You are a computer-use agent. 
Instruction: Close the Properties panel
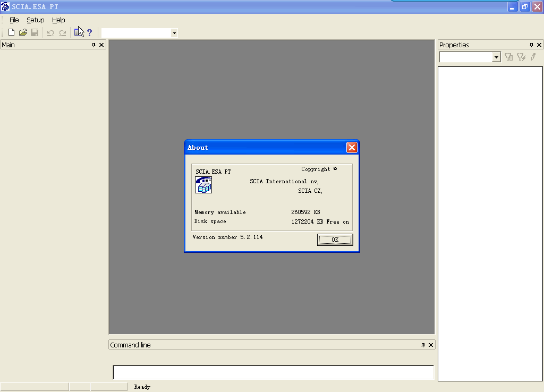539,45
